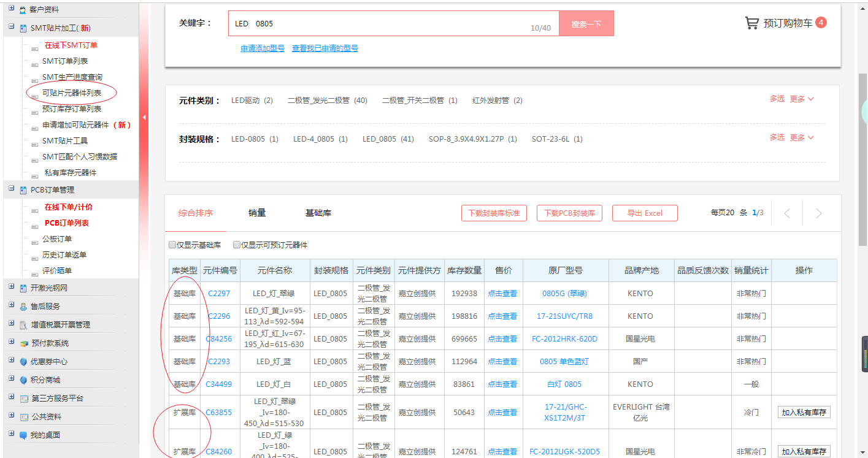
Task: Click the 售后服务 sidebar icon
Action: [23, 307]
